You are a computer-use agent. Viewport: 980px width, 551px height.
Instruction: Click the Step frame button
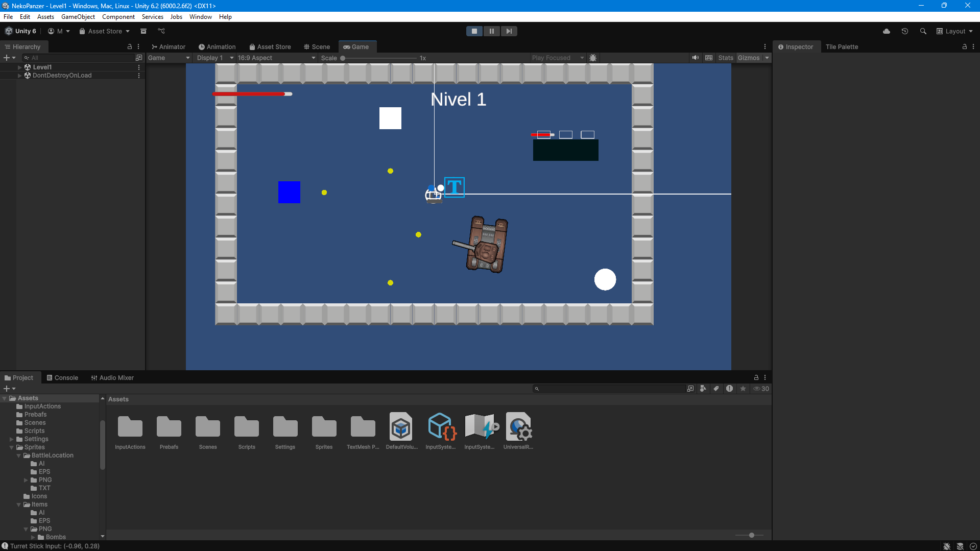point(509,31)
